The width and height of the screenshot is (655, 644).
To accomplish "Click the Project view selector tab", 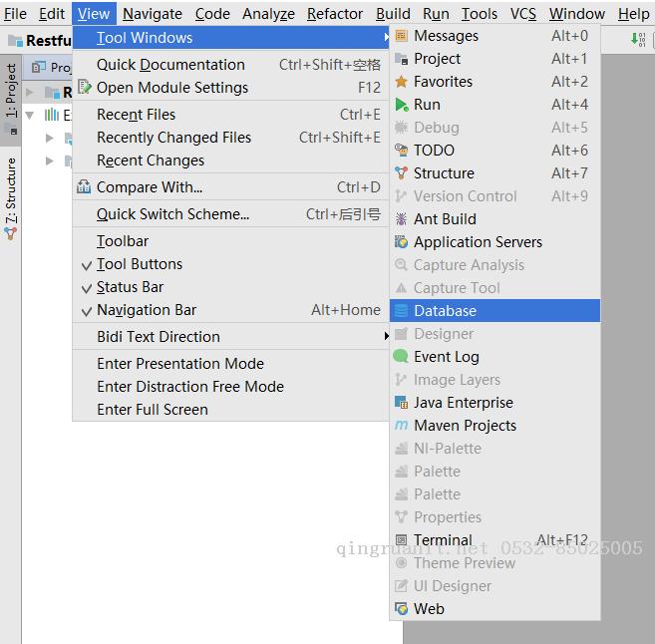I will [50, 67].
